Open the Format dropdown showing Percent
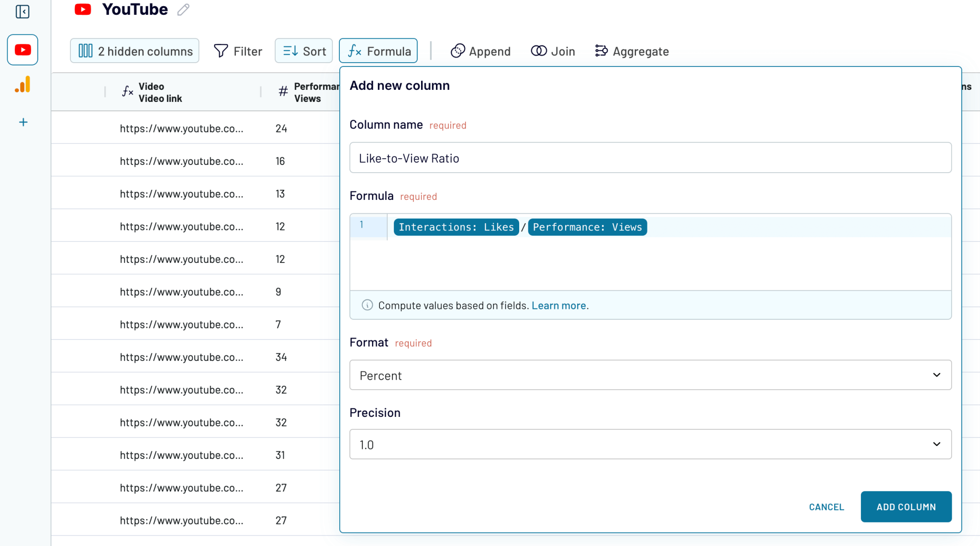This screenshot has width=980, height=546. [650, 375]
